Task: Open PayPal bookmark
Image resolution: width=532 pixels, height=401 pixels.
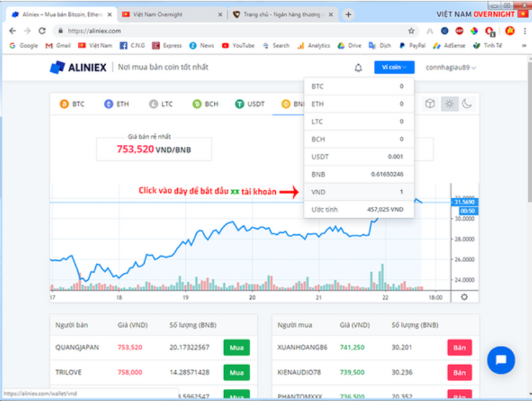Action: [412, 45]
